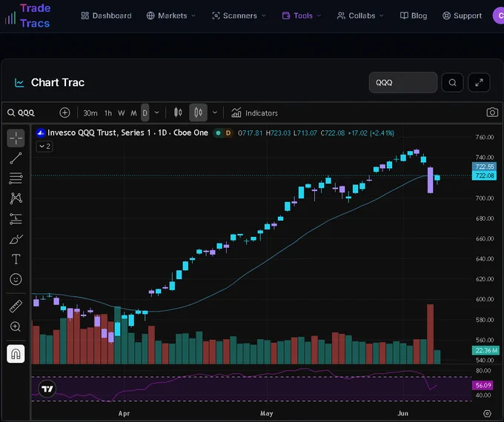This screenshot has width=504, height=422.
Task: Click the +17.02 (+2.41%) change value
Action: tap(371, 133)
